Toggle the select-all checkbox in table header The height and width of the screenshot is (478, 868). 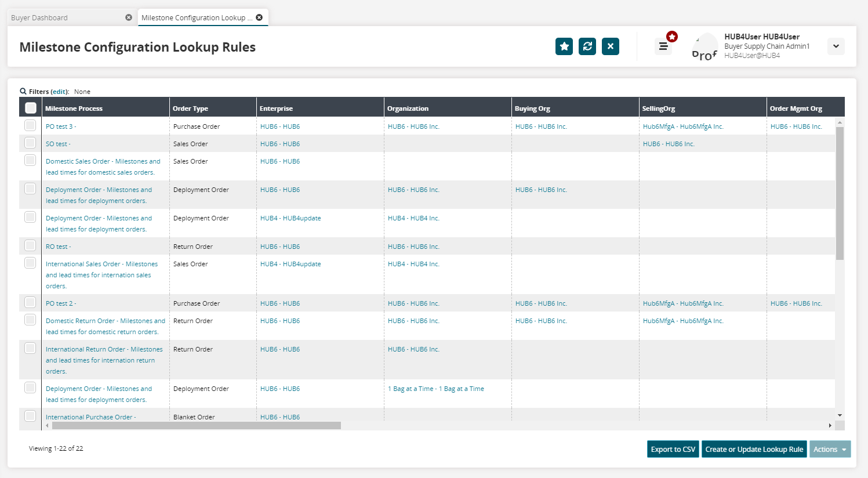point(31,108)
